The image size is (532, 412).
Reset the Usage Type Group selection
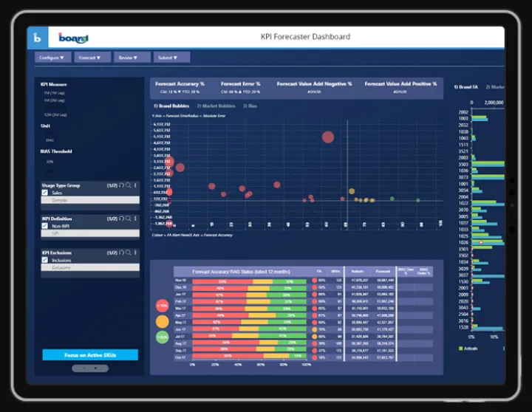[121, 185]
